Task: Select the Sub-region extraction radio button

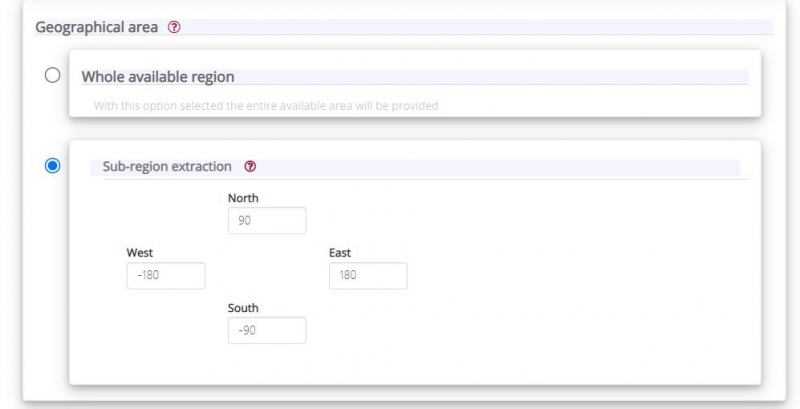Action: [53, 166]
